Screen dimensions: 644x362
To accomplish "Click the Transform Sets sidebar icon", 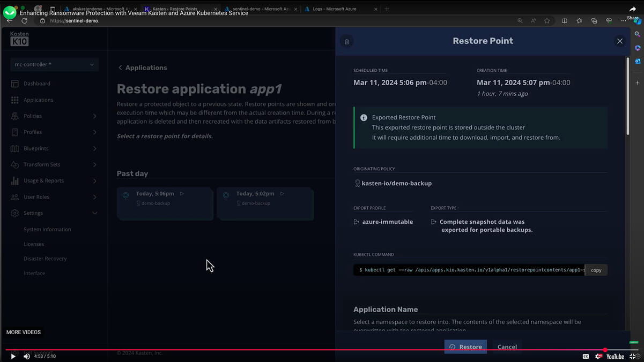I will click(x=14, y=164).
